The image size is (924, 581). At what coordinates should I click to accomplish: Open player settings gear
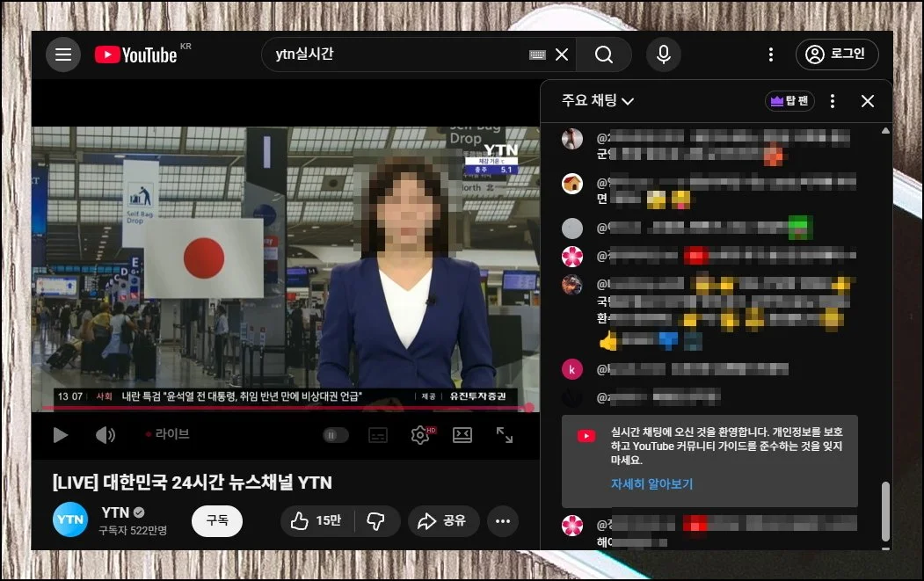[420, 434]
